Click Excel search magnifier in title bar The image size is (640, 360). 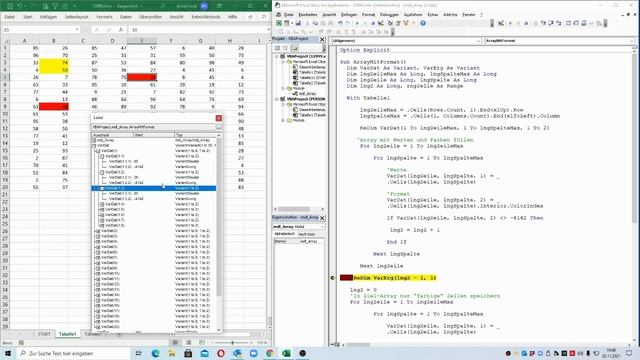(162, 6)
